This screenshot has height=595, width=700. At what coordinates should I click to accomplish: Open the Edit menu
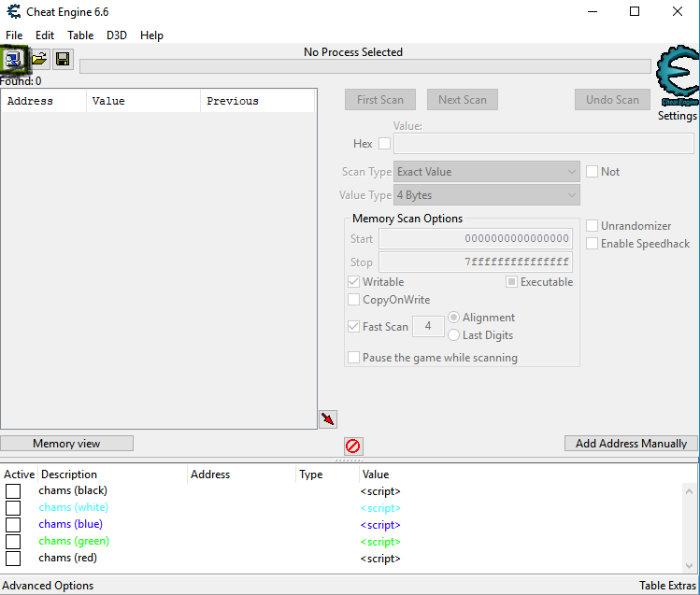click(45, 35)
